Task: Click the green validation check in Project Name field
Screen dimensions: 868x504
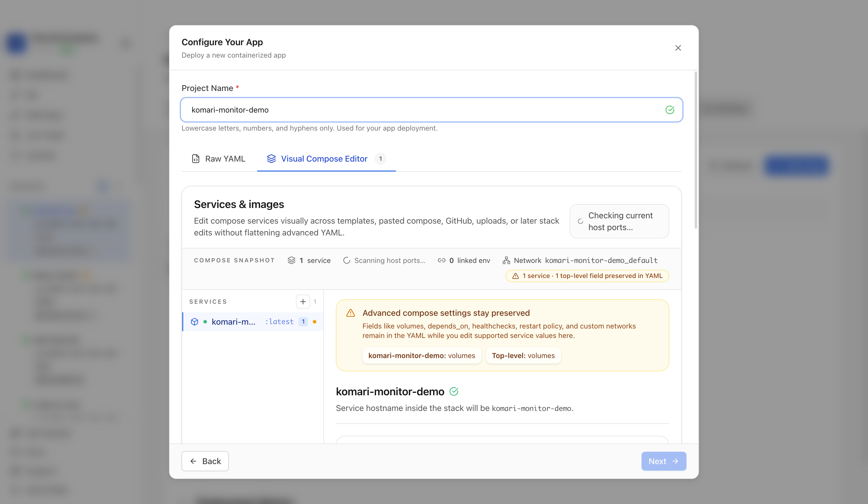Action: 670,110
